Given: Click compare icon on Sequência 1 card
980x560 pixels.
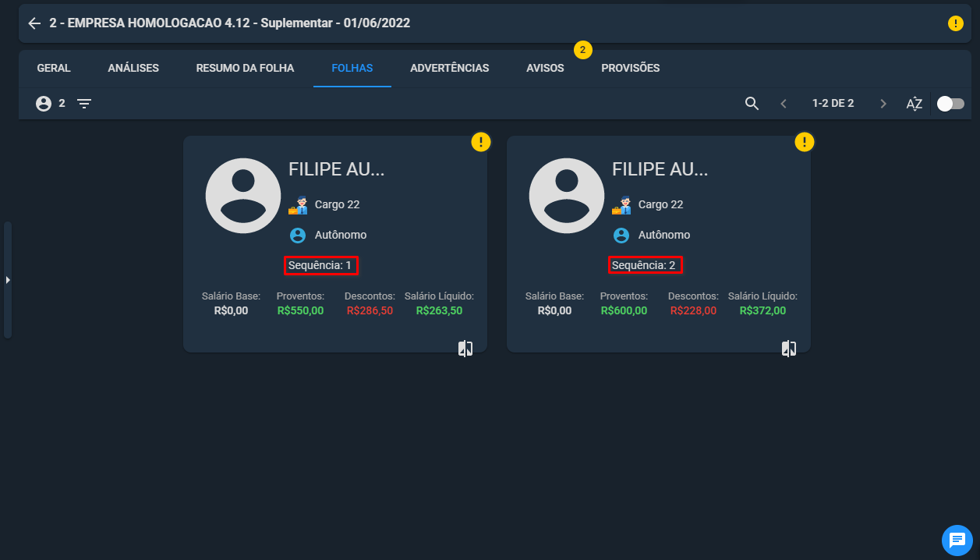Looking at the screenshot, I should 465,349.
